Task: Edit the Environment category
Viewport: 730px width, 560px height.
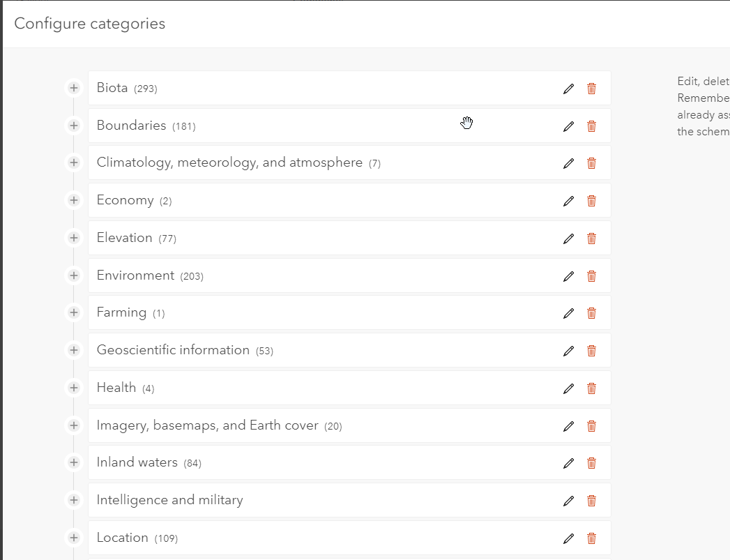Action: 568,276
